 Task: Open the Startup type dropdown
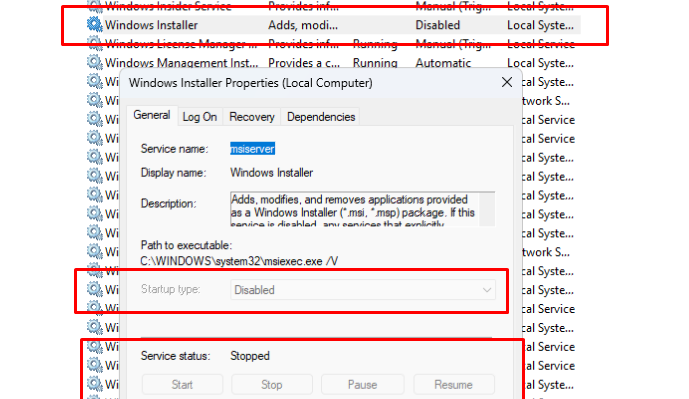point(363,290)
